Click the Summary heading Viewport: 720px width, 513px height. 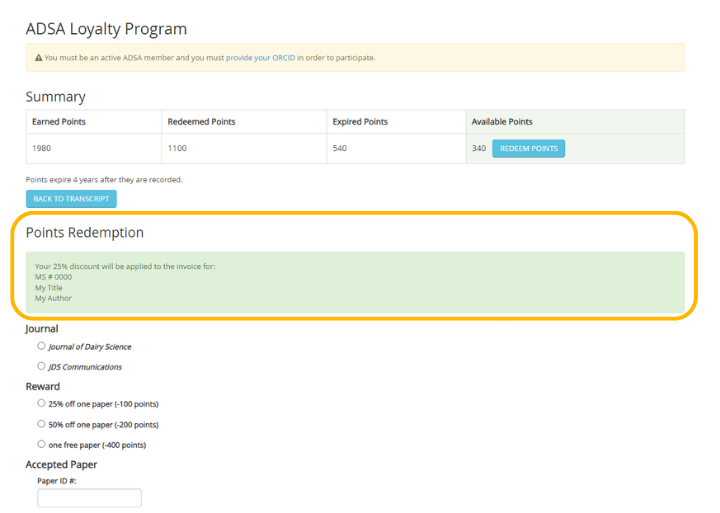coord(56,97)
